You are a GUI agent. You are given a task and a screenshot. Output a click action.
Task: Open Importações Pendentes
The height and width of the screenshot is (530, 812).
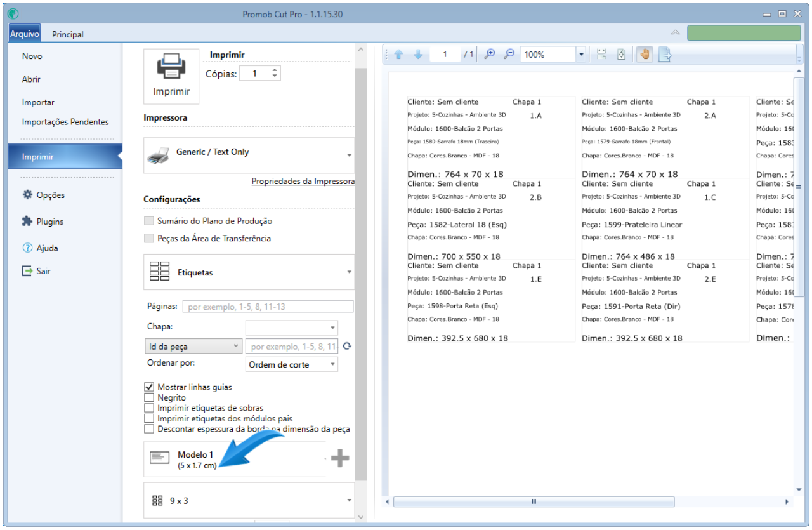pyautogui.click(x=65, y=122)
